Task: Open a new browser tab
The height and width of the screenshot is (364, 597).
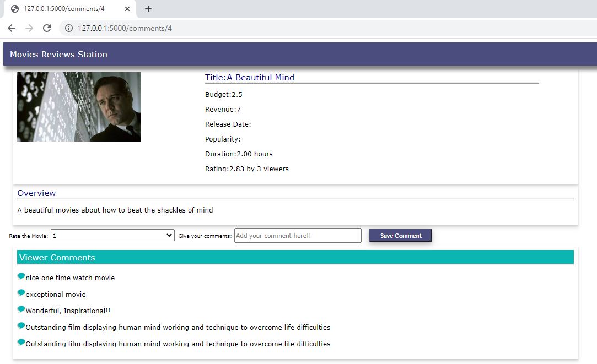Action: coord(148,9)
